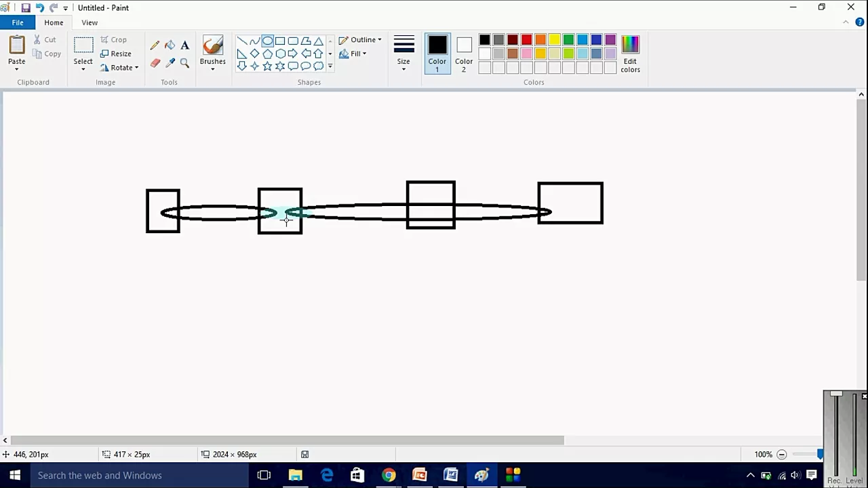Open Microsoft Edge from taskbar

(326, 475)
